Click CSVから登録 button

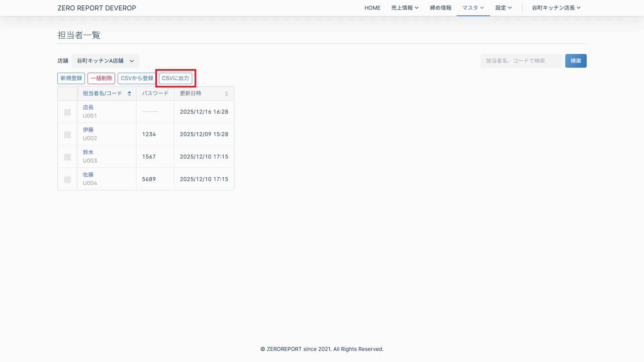(137, 78)
